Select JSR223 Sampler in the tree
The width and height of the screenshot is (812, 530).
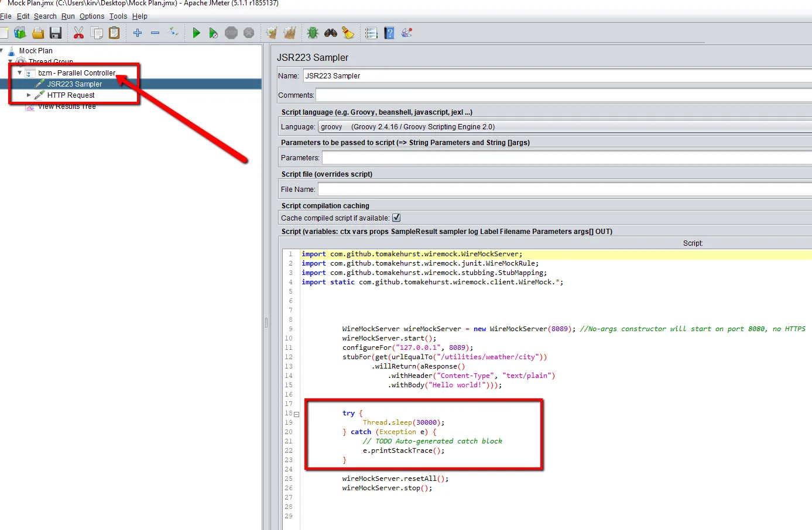[x=74, y=84]
